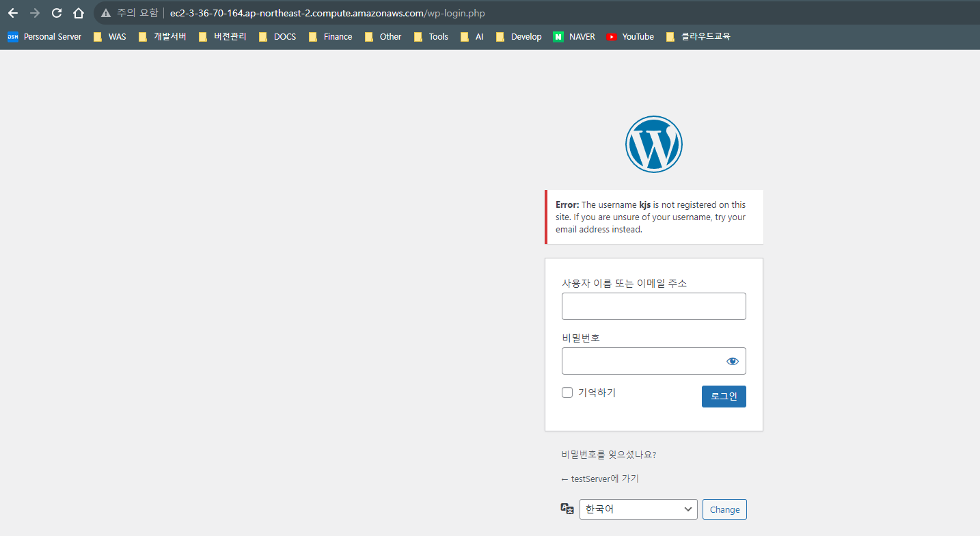The height and width of the screenshot is (536, 980).
Task: Reload the page with refresh icon
Action: [x=57, y=13]
